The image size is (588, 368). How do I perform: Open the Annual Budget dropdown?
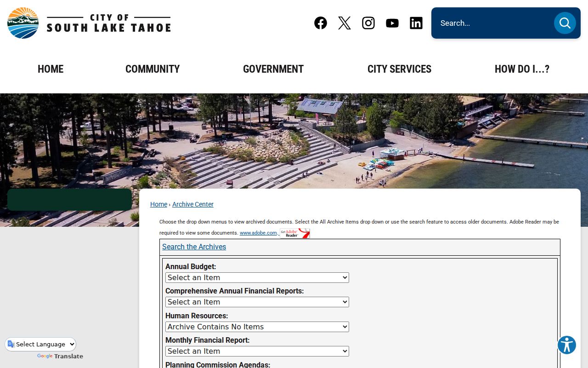pos(257,278)
